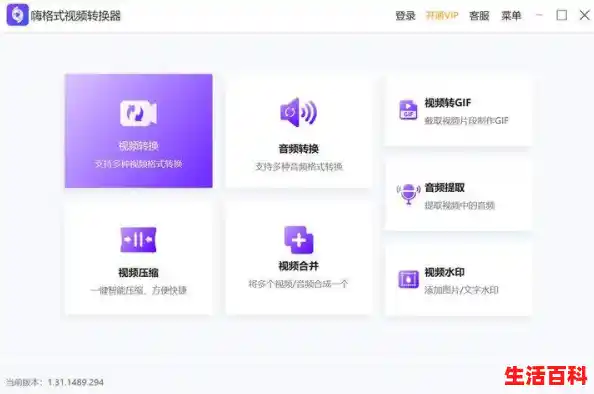Image resolution: width=594 pixels, height=394 pixels.
Task: Select the 视频水印 watermark icon
Action: (408, 280)
